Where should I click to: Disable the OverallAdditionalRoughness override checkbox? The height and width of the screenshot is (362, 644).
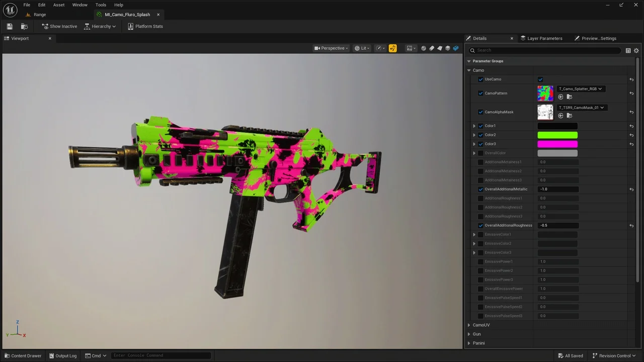pyautogui.click(x=480, y=225)
